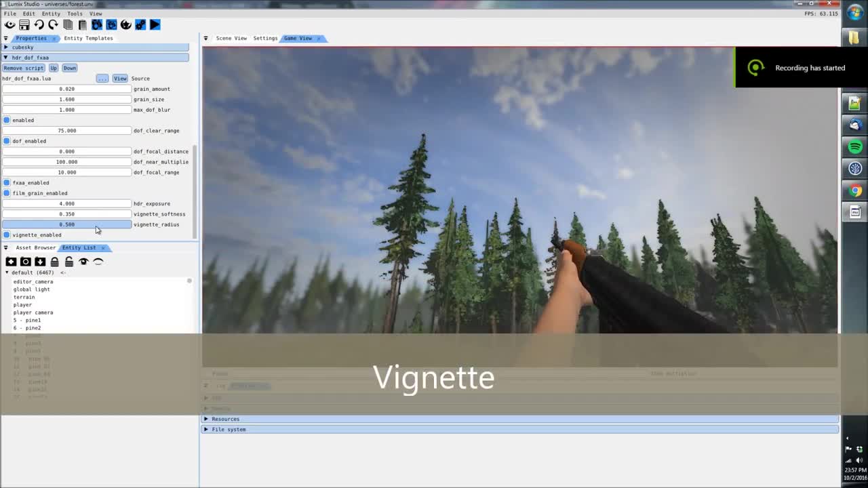Browse for the script with the ... button

click(x=102, y=79)
